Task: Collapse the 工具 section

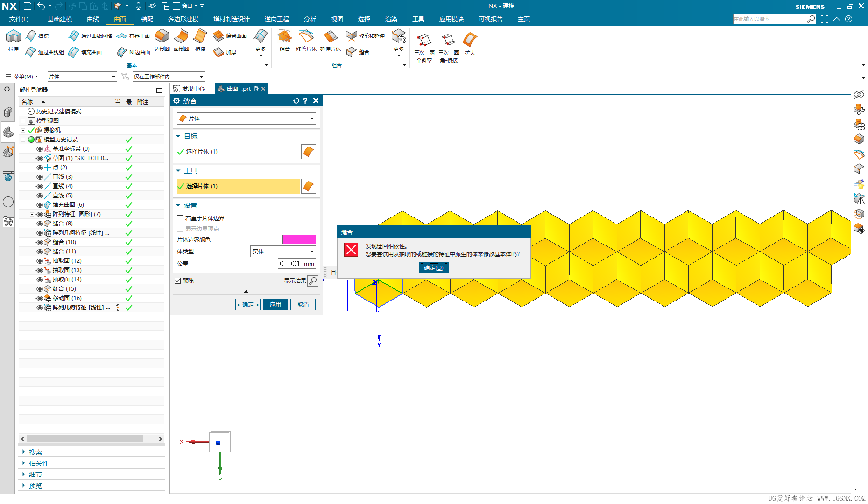Action: [x=178, y=171]
